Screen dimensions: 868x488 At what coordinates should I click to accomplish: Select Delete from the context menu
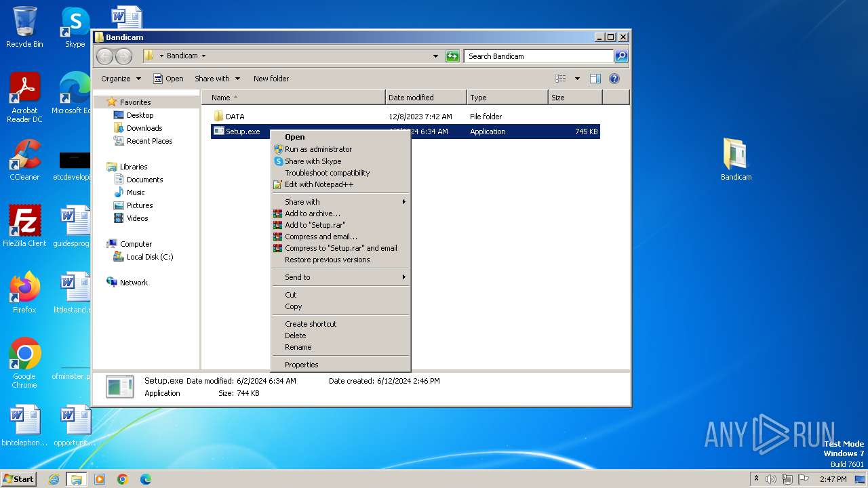click(340, 335)
